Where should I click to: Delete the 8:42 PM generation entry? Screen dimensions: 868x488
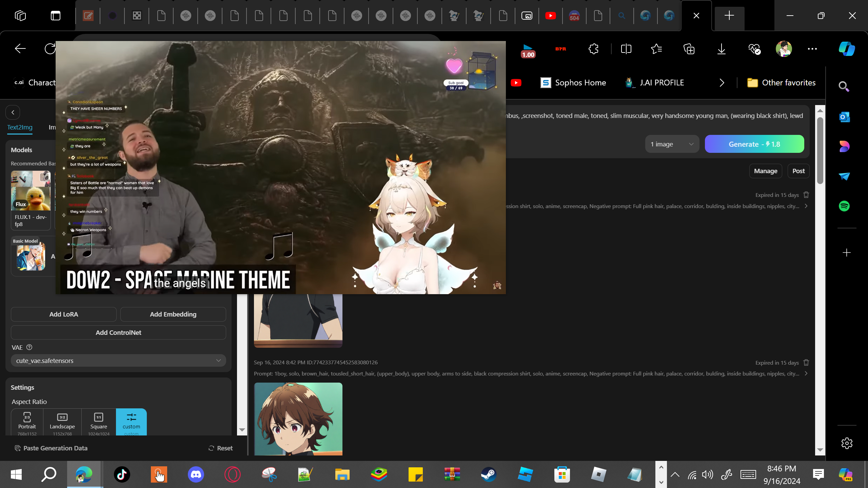pos(806,363)
